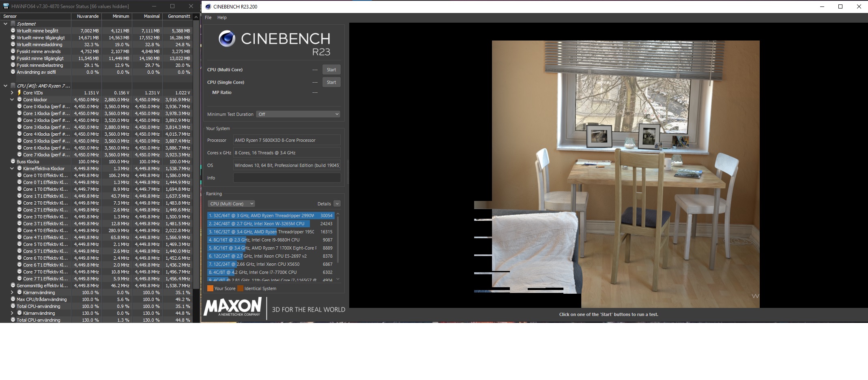Click the orange Your Score color swatch
This screenshot has height=380, width=868.
(210, 288)
